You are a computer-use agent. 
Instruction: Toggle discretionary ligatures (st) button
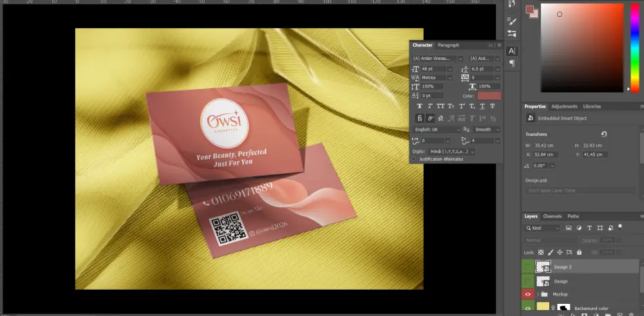tap(440, 118)
